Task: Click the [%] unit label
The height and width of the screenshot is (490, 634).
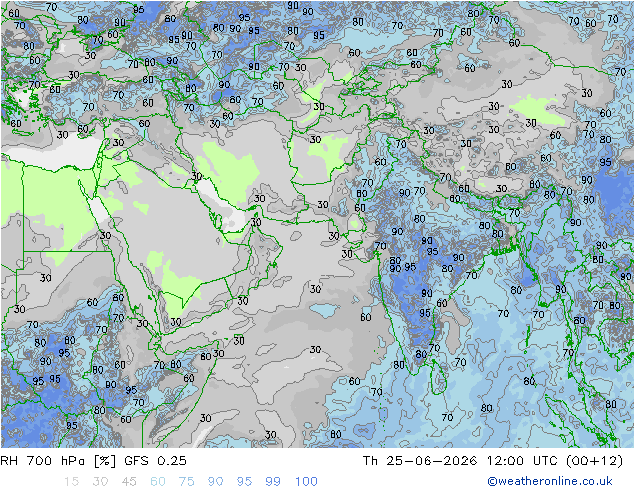Action: click(x=105, y=460)
